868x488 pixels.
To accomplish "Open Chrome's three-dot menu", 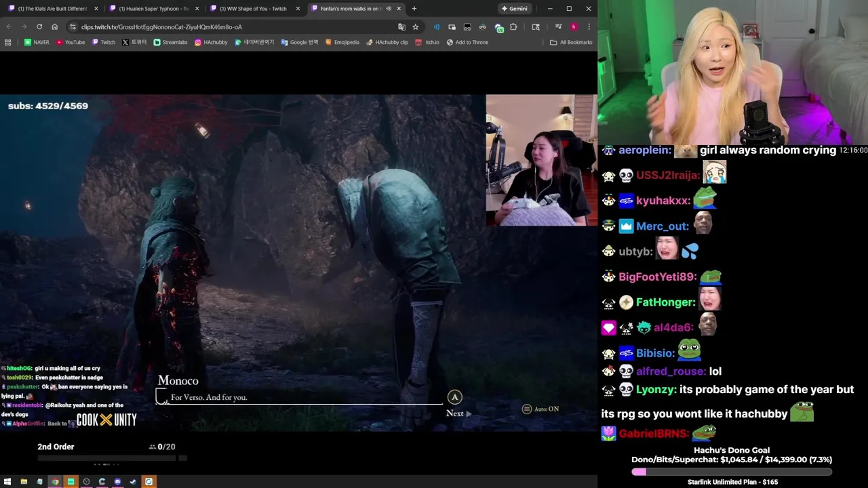I will click(589, 26).
